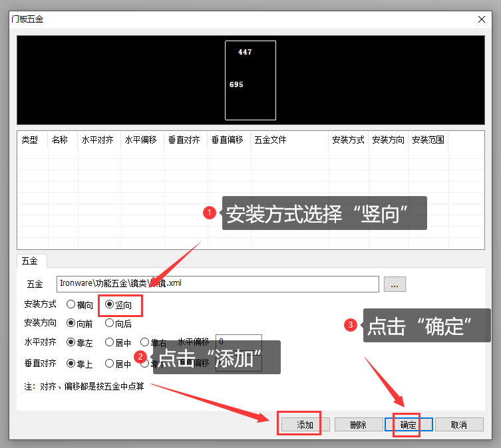Focus the 水平偏移 value input box
The image size is (501, 448).
pyautogui.click(x=240, y=340)
